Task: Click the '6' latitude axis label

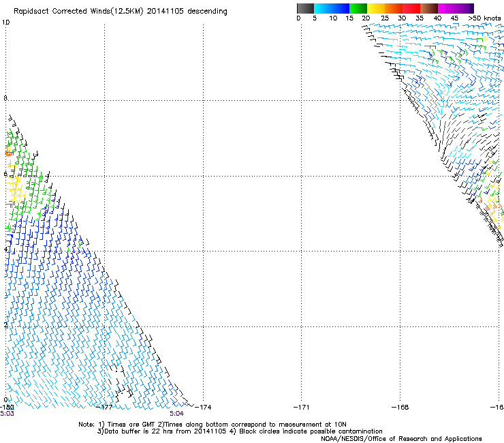Action: click(x=5, y=174)
